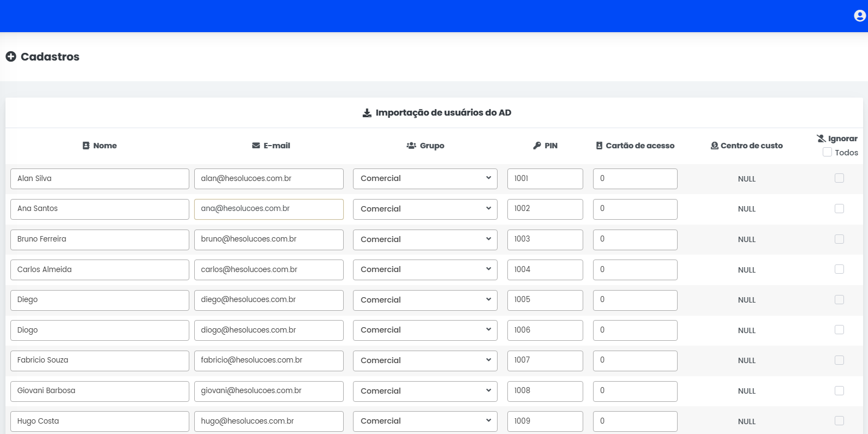Open Grupo dropdown for Ana Santos
The height and width of the screenshot is (434, 868).
424,209
